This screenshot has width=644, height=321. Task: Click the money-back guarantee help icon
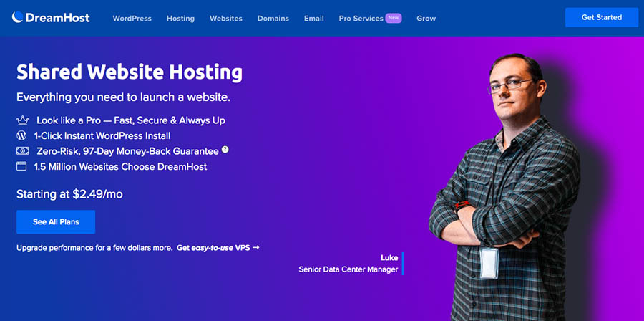pos(225,150)
